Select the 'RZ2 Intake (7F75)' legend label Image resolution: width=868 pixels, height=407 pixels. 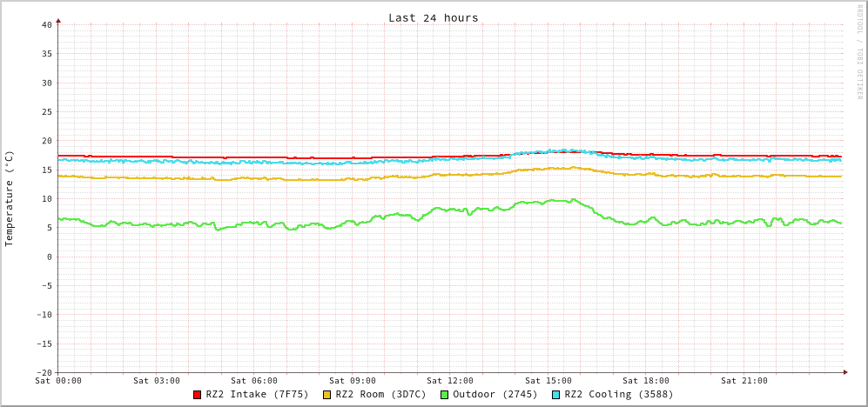pyautogui.click(x=257, y=394)
